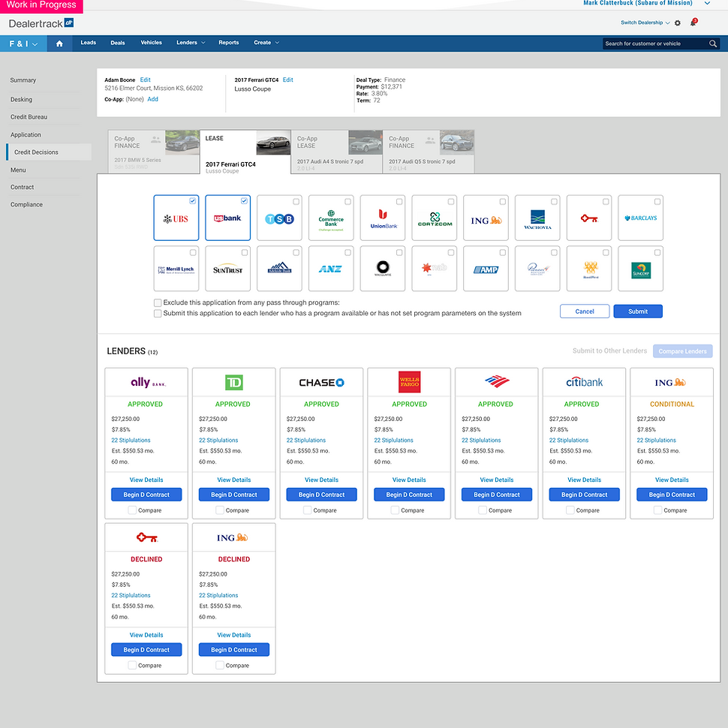View Details on declined key-logo card
The height and width of the screenshot is (728, 728).
(146, 635)
